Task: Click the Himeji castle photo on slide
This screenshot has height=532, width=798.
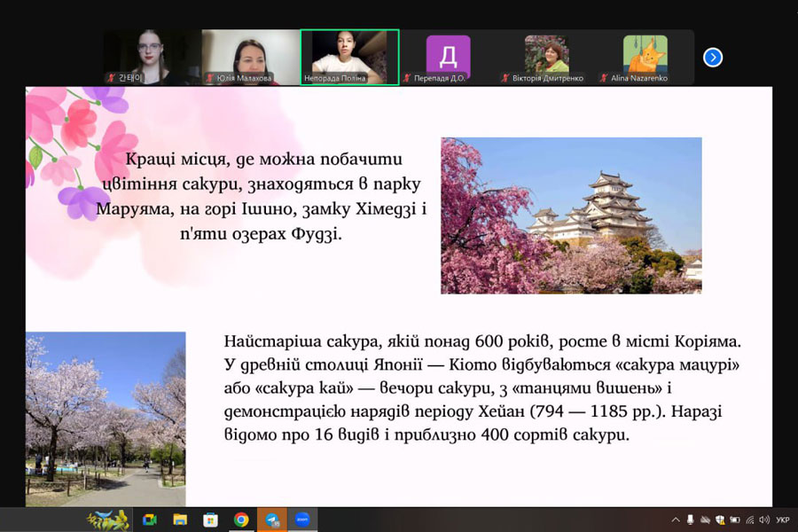Action: click(x=571, y=215)
